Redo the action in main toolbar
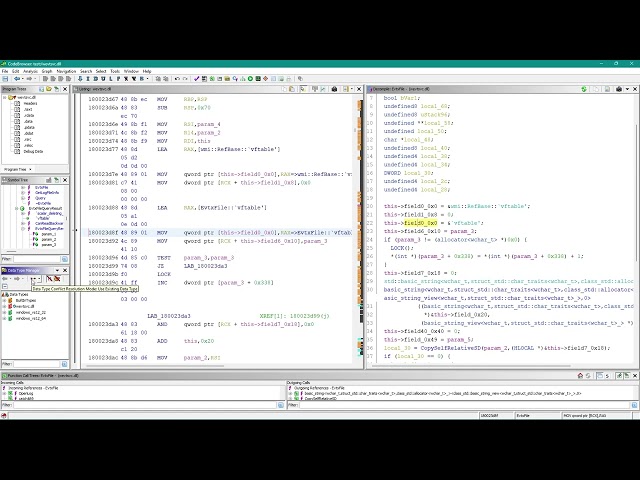This screenshot has width=640, height=480. [185, 79]
